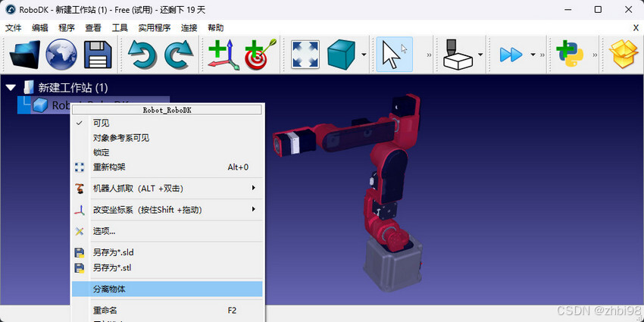Add a reference frame
The image size is (644, 322).
point(223,55)
